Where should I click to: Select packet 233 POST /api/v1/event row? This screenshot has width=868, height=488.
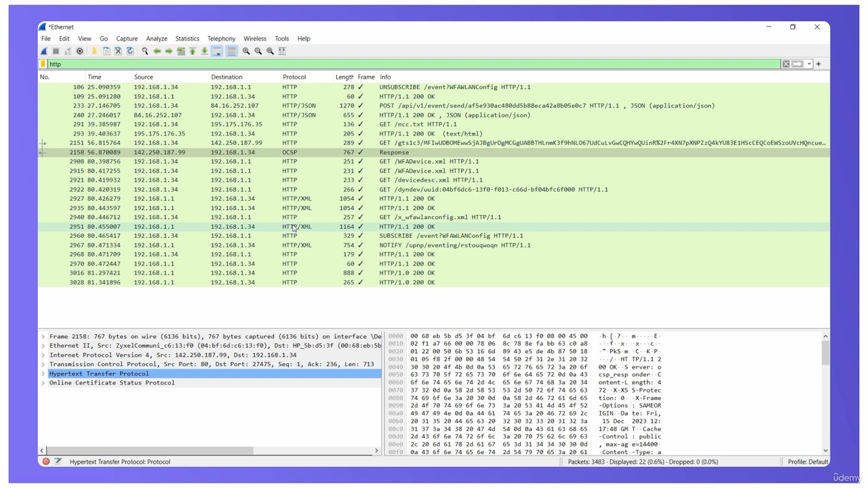[434, 106]
